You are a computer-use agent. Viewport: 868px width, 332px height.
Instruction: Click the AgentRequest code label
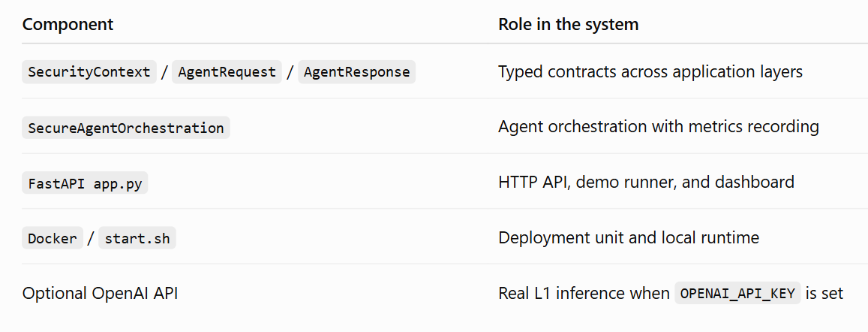coord(227,72)
